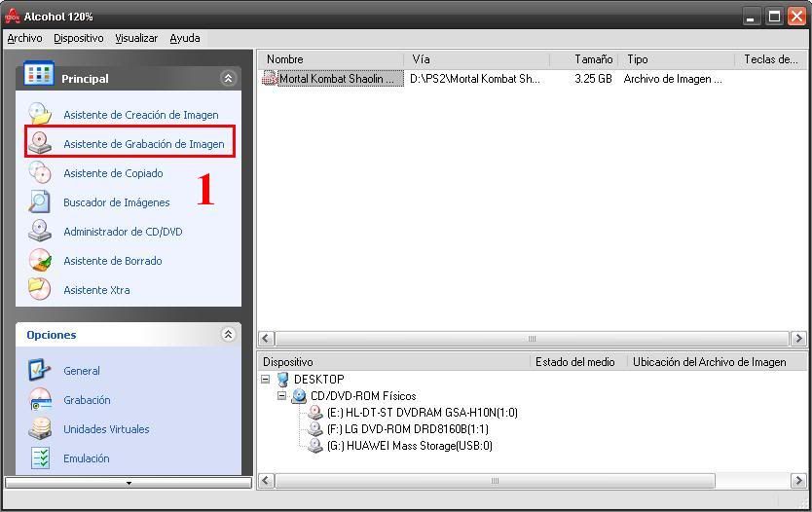Click device list scrollbar left arrow
This screenshot has width=812, height=512.
(x=266, y=481)
